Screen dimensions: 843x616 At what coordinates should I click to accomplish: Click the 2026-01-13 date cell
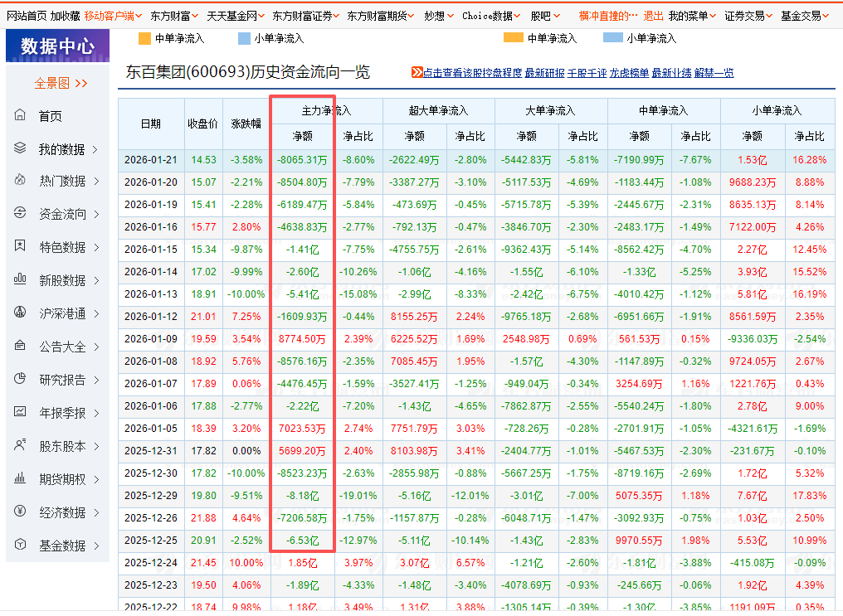151,294
